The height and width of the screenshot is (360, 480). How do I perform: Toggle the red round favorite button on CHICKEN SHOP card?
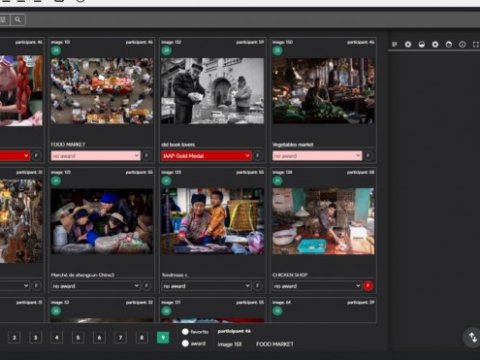coord(368,286)
